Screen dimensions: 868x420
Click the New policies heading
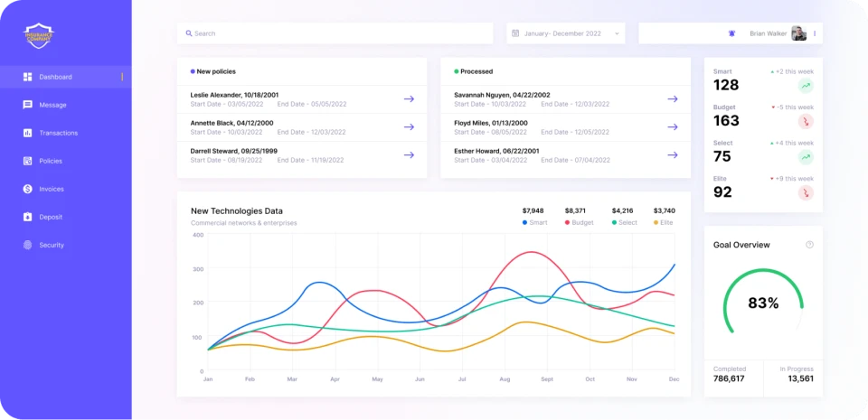216,71
